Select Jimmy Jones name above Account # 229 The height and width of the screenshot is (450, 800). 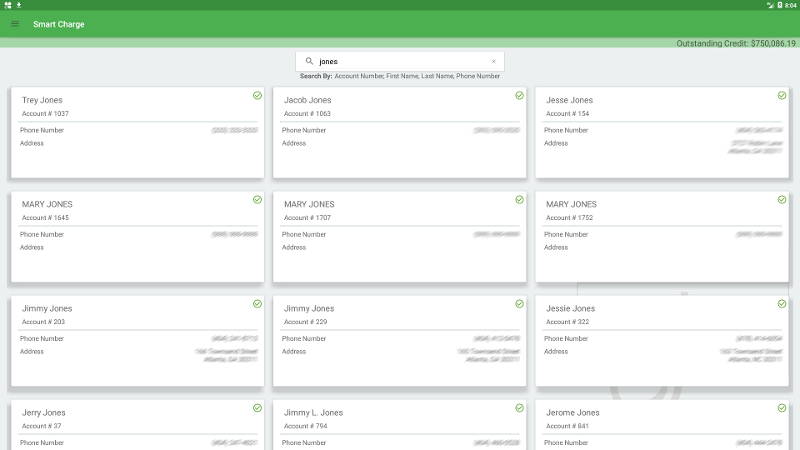tap(309, 309)
